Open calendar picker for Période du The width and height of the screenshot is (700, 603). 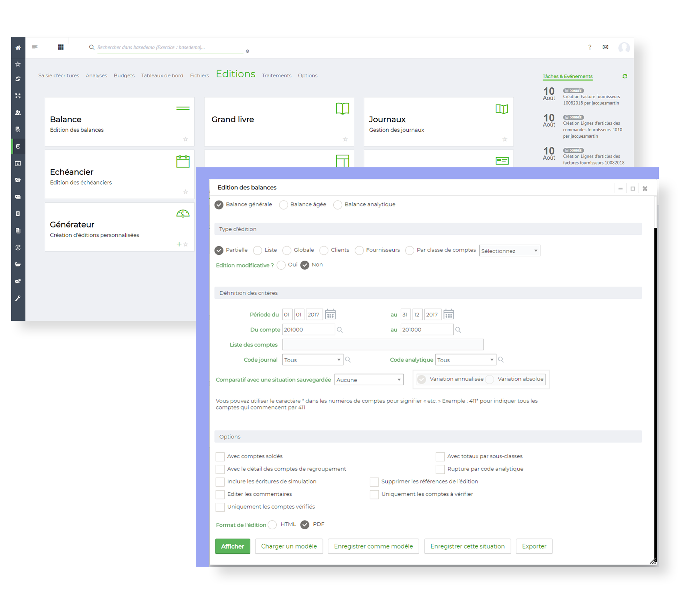tap(330, 314)
